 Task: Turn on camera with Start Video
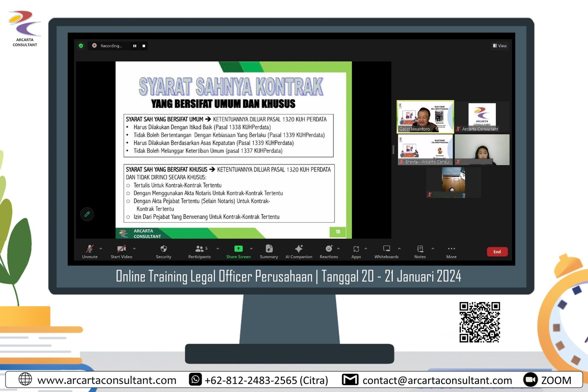pos(121,249)
